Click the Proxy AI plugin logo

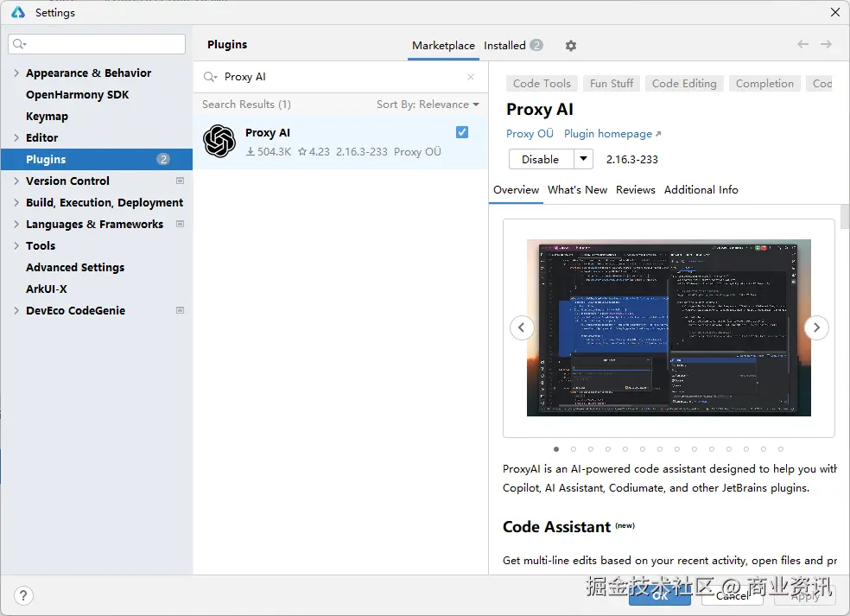[219, 141]
